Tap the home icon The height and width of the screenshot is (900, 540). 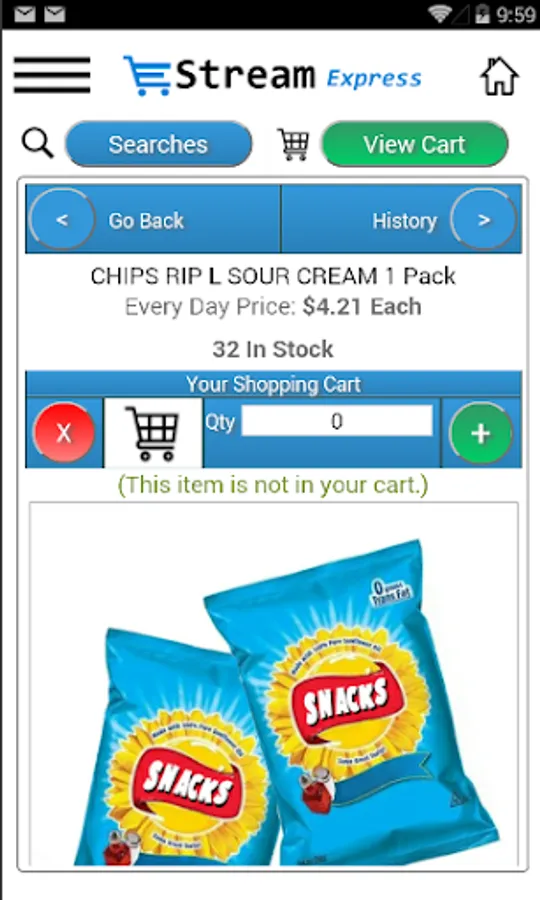(499, 76)
